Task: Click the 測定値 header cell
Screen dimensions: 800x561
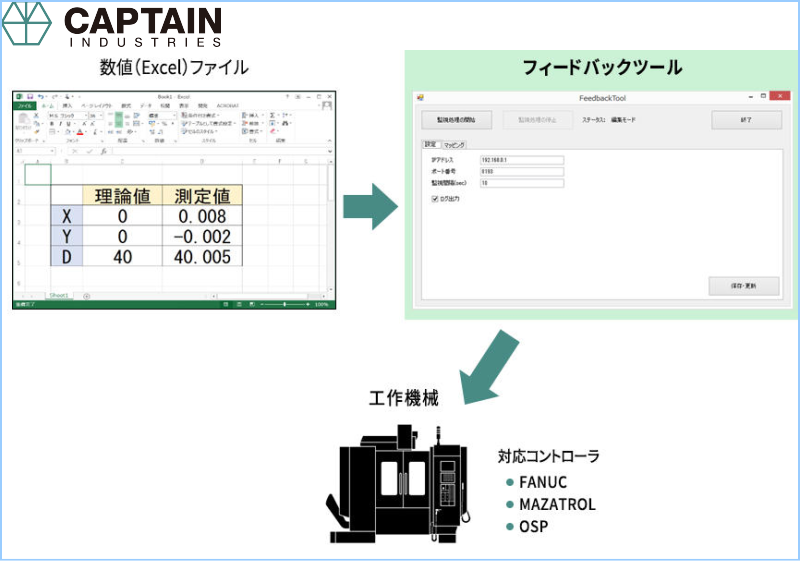Action: click(x=202, y=196)
